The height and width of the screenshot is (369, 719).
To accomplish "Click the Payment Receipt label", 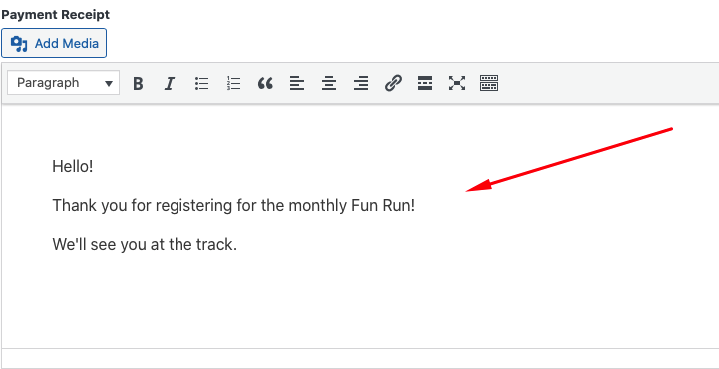I will pyautogui.click(x=55, y=15).
